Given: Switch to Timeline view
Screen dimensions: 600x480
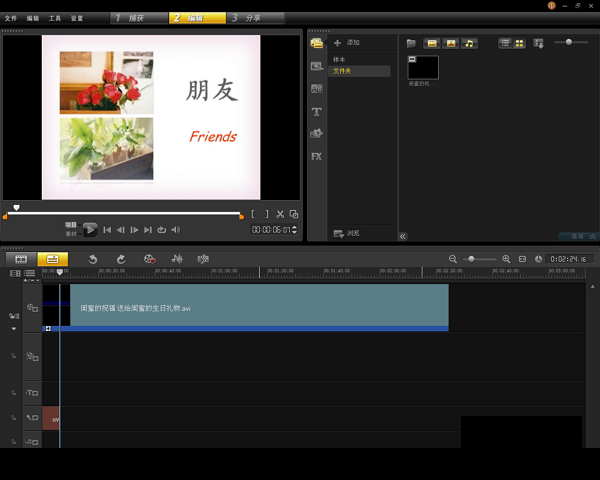Looking at the screenshot, I should [x=52, y=259].
